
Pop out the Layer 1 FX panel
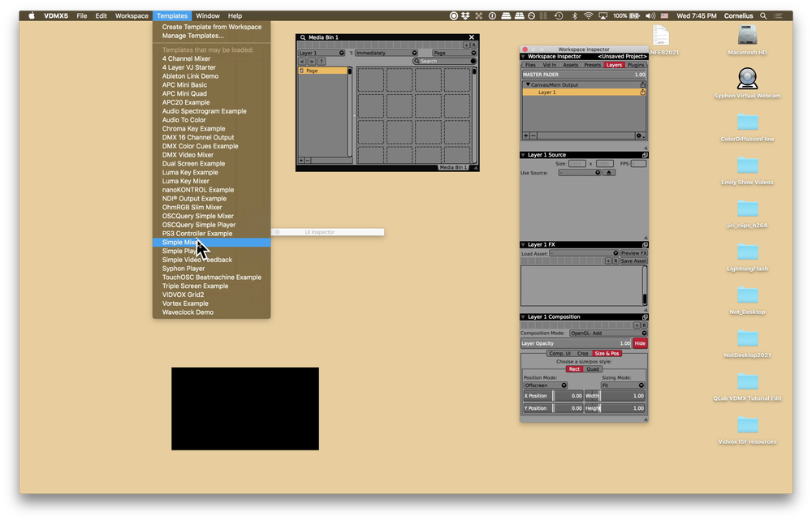[x=645, y=244]
